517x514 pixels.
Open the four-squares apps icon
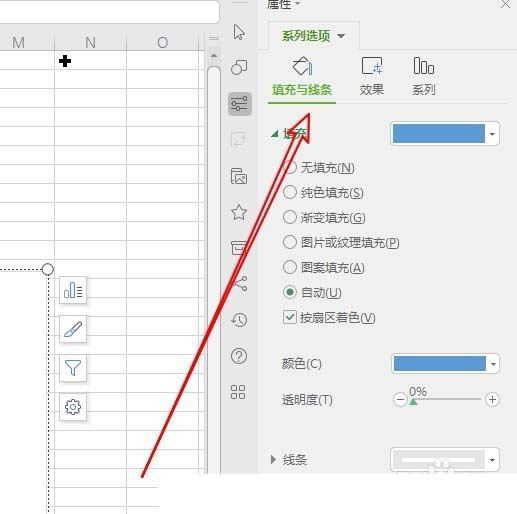[x=238, y=392]
